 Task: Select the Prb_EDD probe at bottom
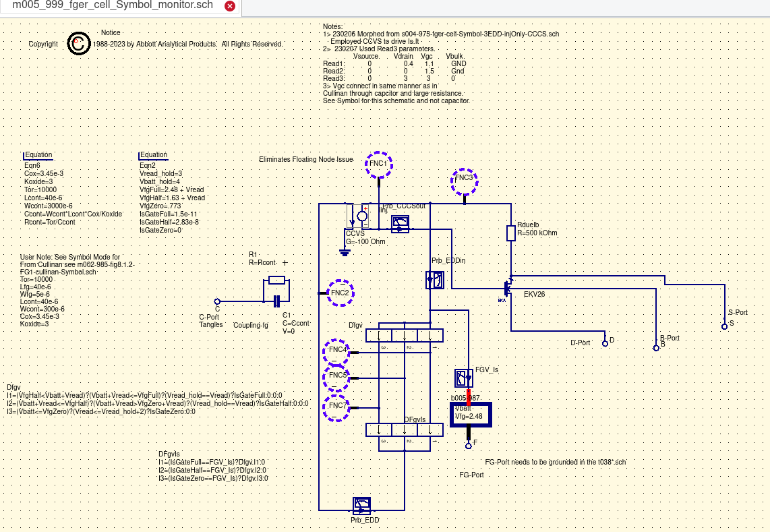pos(363,506)
